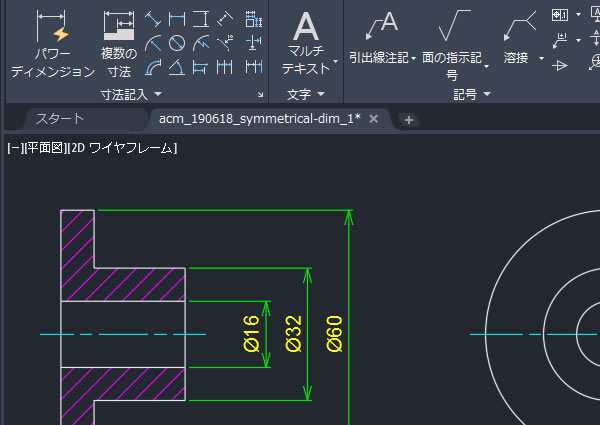600x425 pixels.
Task: Open the 寸法記入 panel dialog launcher arrow
Action: 261,94
